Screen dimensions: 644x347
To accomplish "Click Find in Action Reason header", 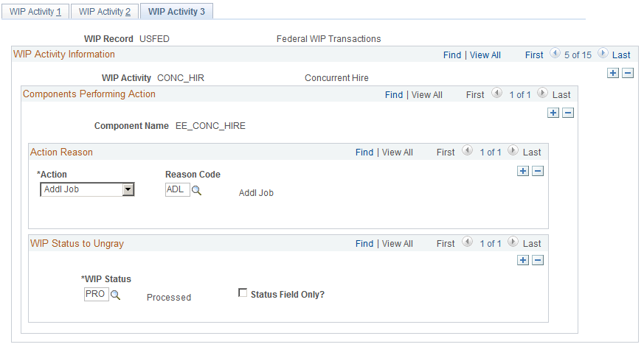I will (364, 153).
